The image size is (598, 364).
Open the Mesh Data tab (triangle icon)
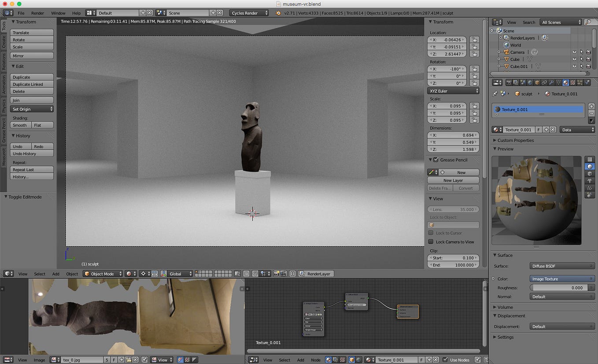click(558, 82)
